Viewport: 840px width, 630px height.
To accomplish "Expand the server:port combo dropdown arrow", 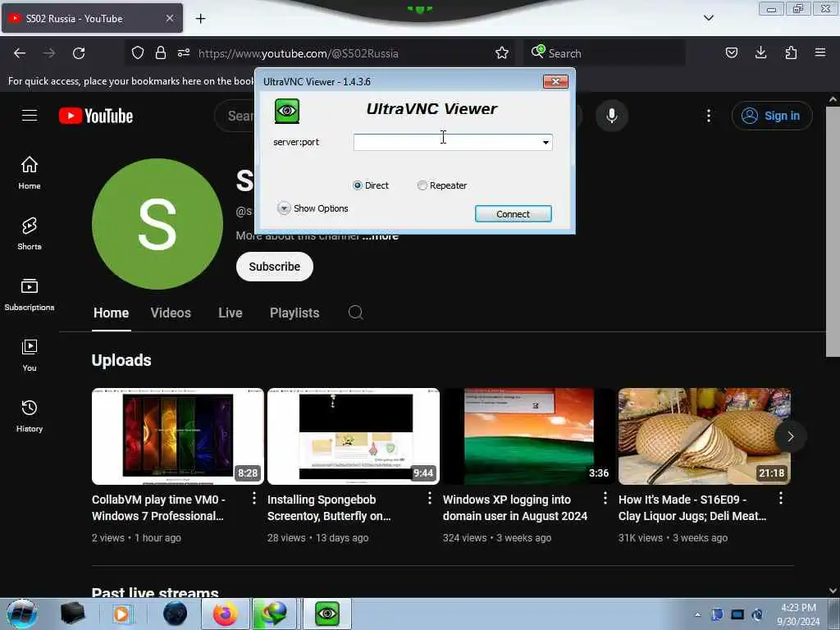I will pyautogui.click(x=546, y=142).
